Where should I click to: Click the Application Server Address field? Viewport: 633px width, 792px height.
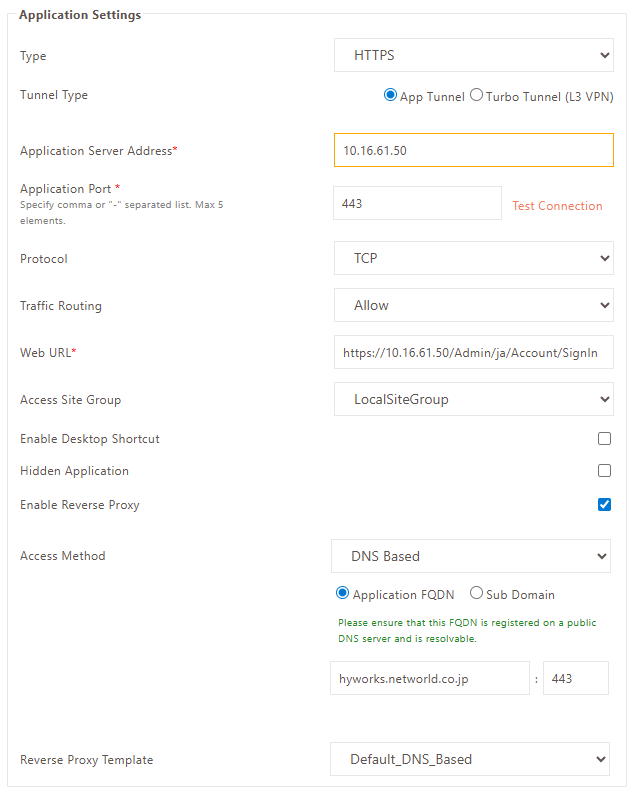[x=473, y=150]
